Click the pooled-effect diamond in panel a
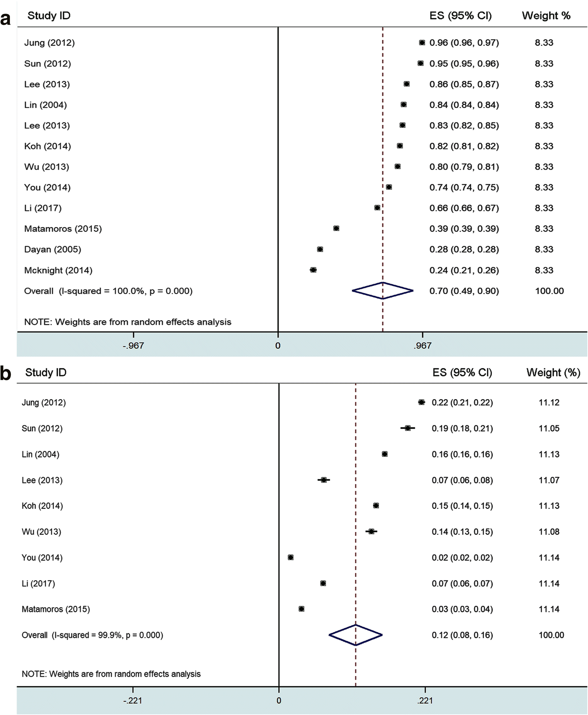Viewport: 588px width, 715px height. [383, 290]
